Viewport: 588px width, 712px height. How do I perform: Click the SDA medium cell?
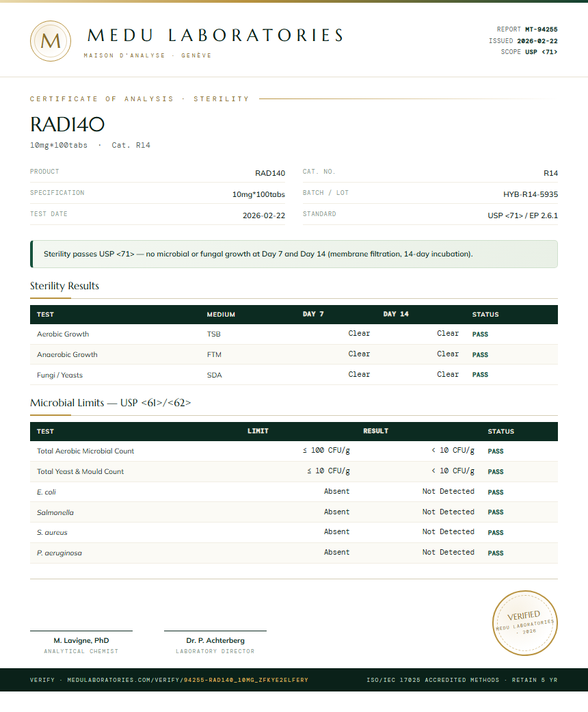coord(214,375)
